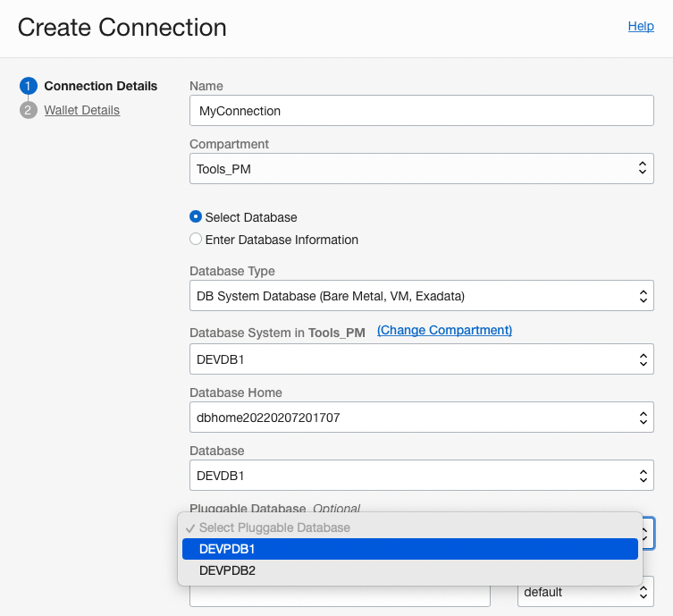Click into the Name field with MyConnection

pos(421,111)
